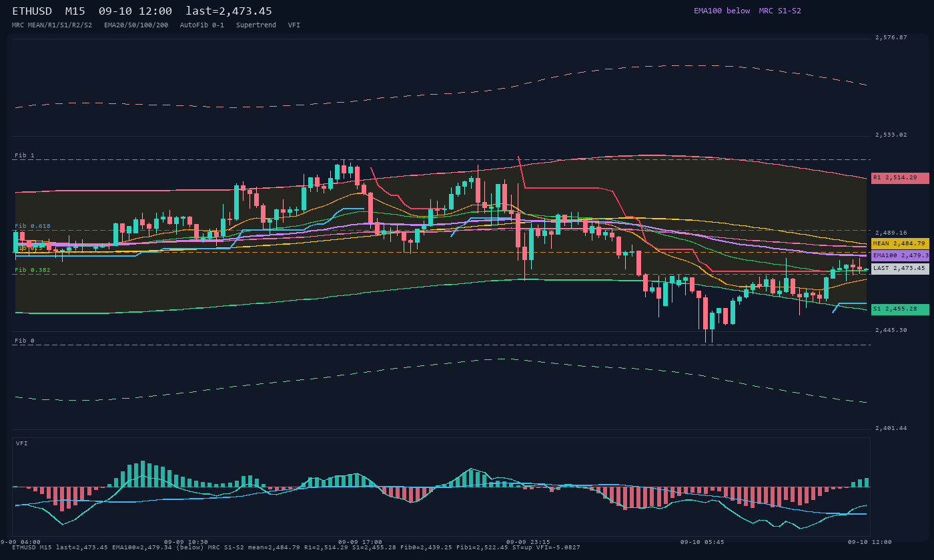Click the 'VFI' panel label
Viewport: 934px width, 560px height.
click(x=22, y=443)
